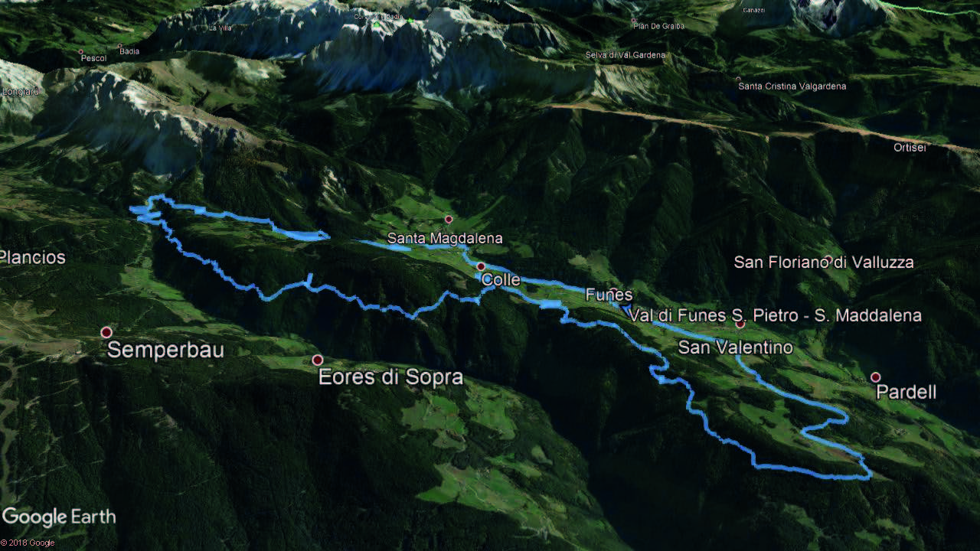
Task: Click the Ortisei place label
Action: tap(910, 148)
